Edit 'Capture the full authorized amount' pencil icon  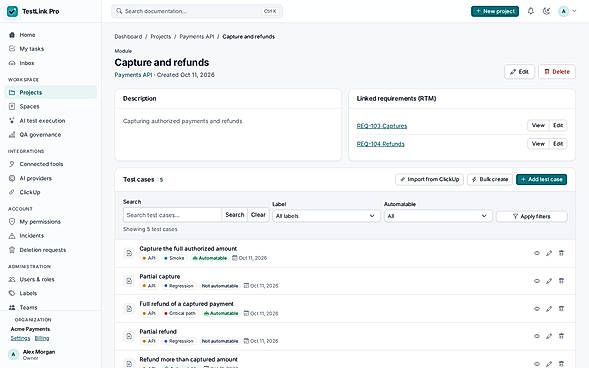click(549, 253)
